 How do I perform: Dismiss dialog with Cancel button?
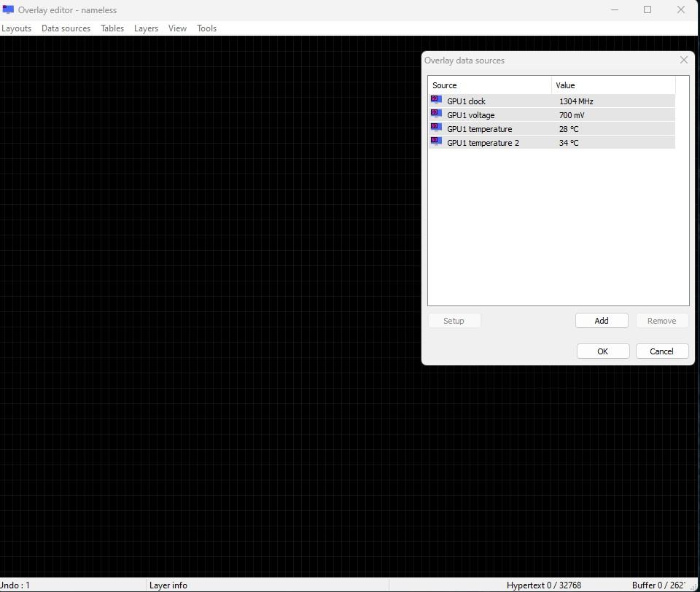pos(661,351)
